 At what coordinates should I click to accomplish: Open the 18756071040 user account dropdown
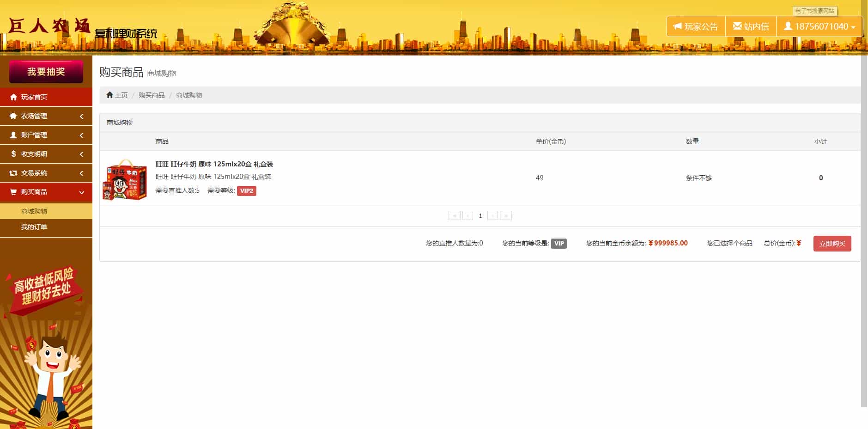(819, 26)
